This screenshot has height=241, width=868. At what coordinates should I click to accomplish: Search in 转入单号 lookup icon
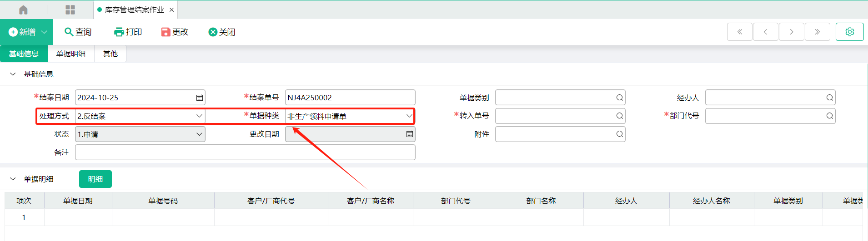(619, 116)
